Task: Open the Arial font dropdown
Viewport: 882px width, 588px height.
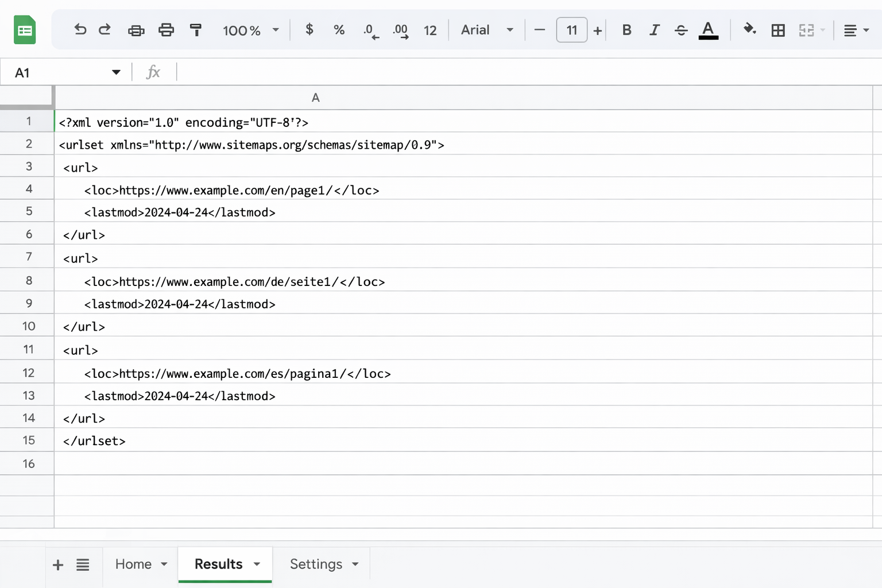Action: [x=486, y=30]
